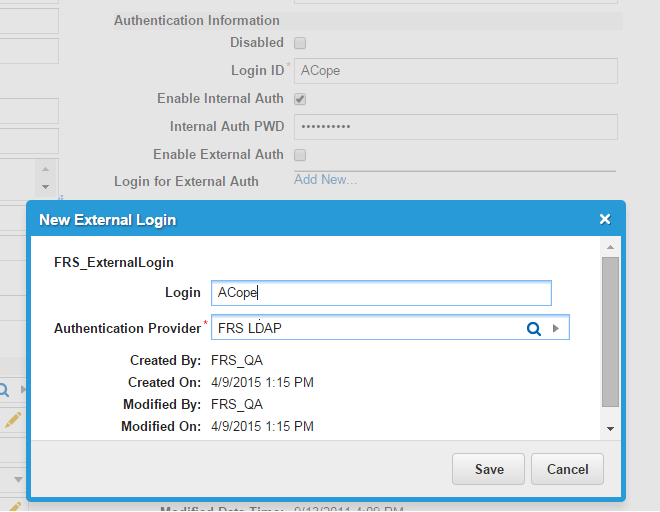Viewport: 660px width, 512px height.
Task: Click the up arrow in the left list box
Action: tap(45, 167)
